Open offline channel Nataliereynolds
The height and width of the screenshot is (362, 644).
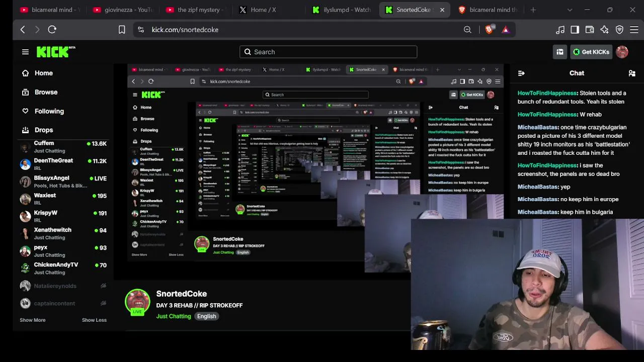tap(63, 286)
